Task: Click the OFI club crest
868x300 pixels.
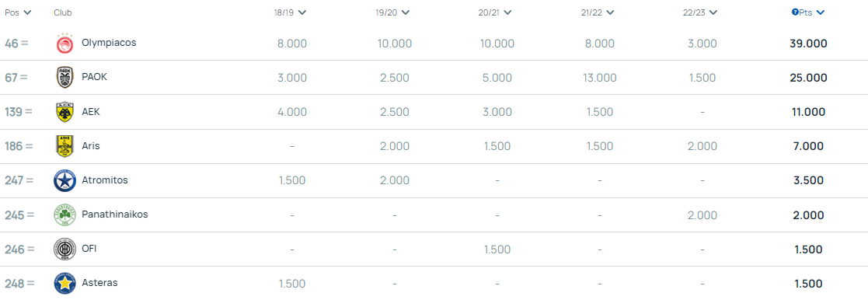Action: (x=64, y=249)
